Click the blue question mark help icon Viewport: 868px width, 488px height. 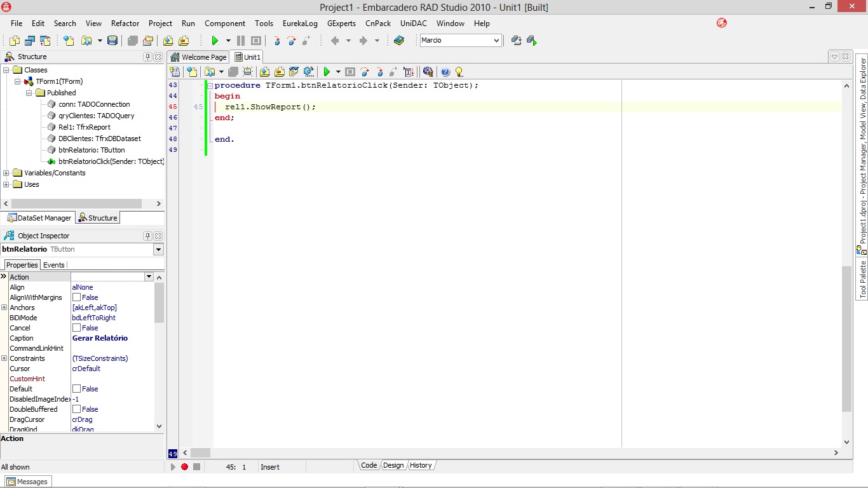click(445, 72)
